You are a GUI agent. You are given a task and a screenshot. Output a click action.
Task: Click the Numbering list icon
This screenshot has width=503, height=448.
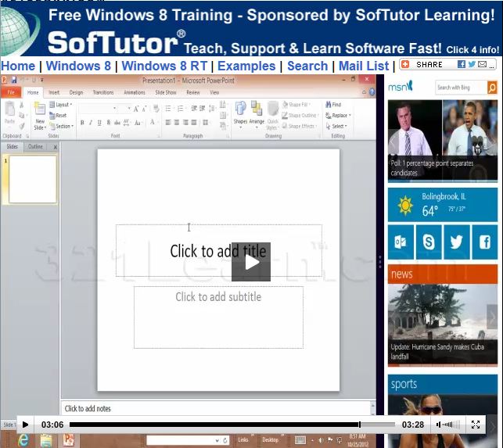coord(181,109)
